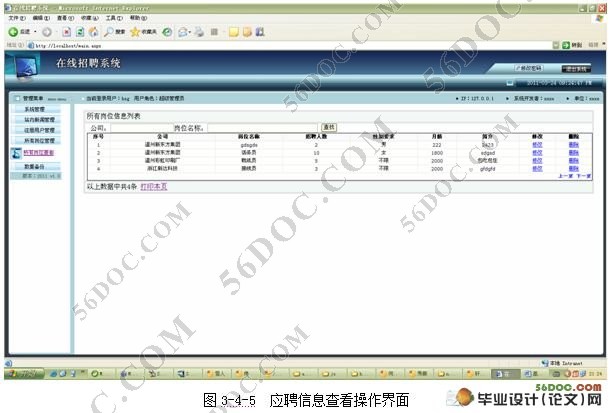The height and width of the screenshot is (413, 610).
Task: Click the Refresh page toolbar icon
Action: click(79, 31)
